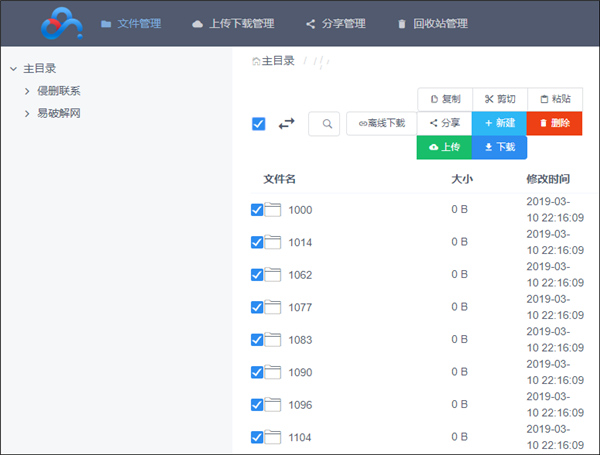Screen dimensions: 600x455
Task: Open the 回收站管理 tab
Action: [432, 23]
